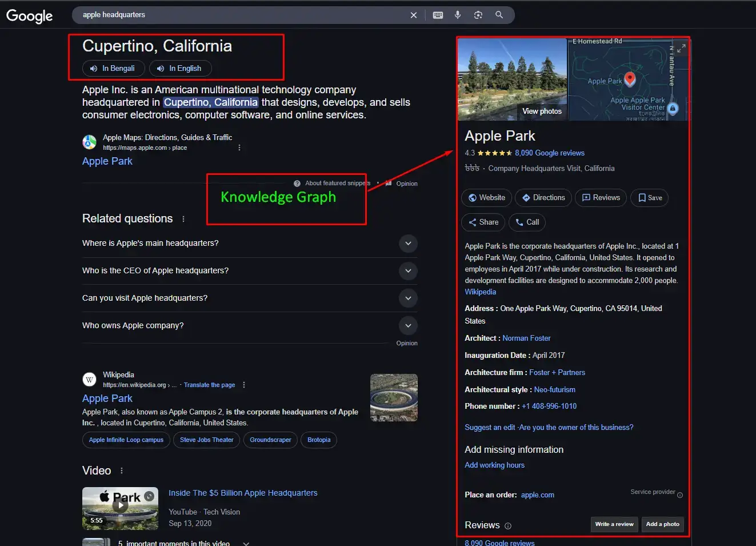Open the Reviews section of Apple Park panel
The image size is (756, 546).
coord(601,197)
